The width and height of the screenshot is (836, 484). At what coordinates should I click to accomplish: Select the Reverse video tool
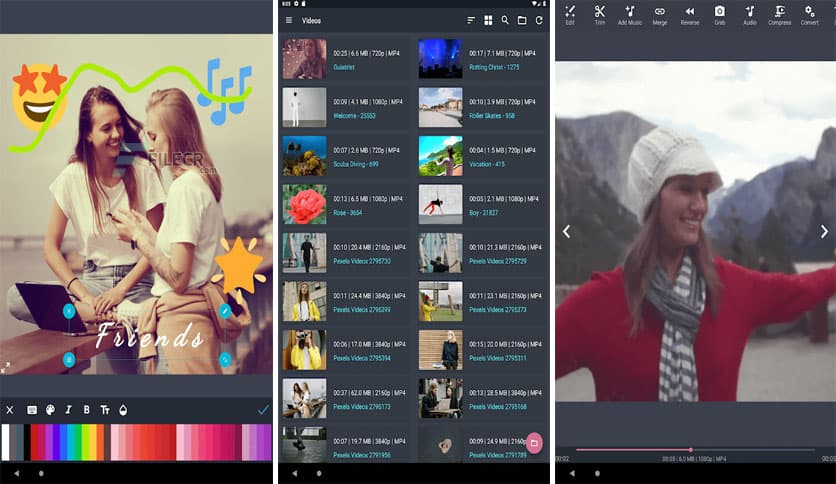coord(690,15)
